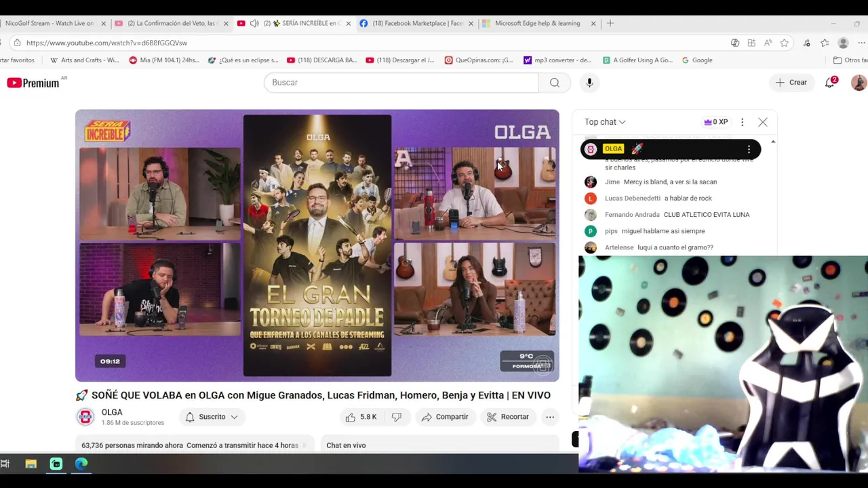Open A Golfer Using A Go bookmark
Image resolution: width=868 pixels, height=488 pixels.
click(637, 60)
